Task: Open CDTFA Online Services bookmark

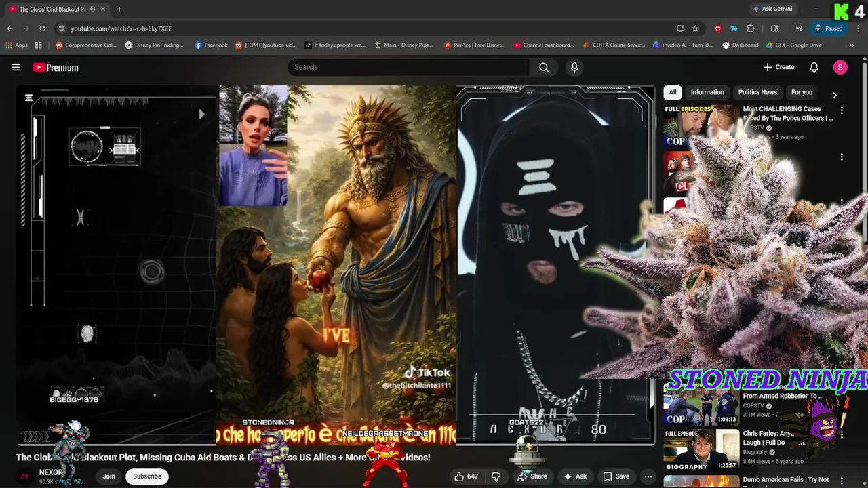Action: [614, 45]
